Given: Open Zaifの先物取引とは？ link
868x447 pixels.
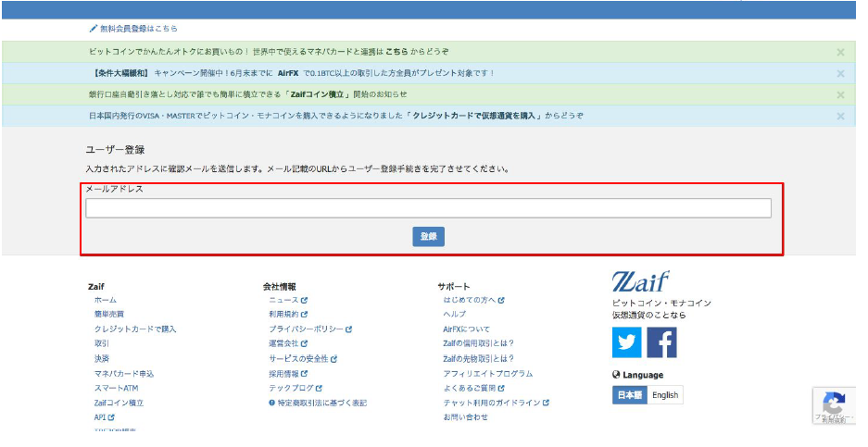Looking at the screenshot, I should (479, 358).
